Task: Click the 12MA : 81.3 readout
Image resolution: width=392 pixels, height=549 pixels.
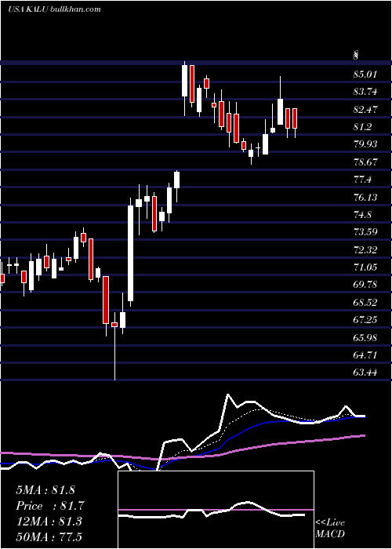Action: (49, 522)
